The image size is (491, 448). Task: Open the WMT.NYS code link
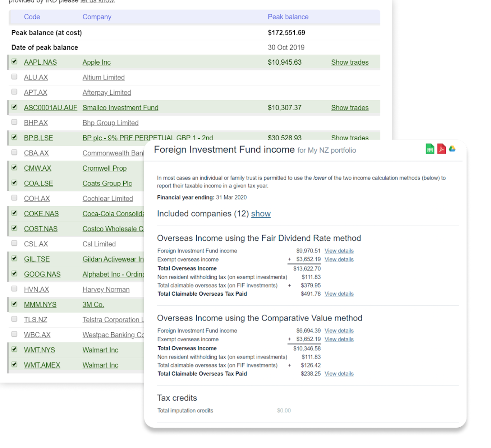[x=40, y=350]
